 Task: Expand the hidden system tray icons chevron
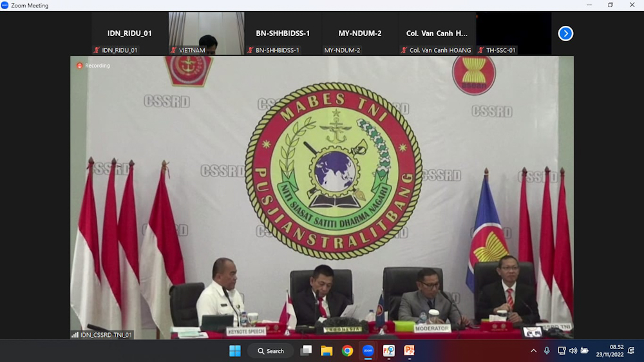tap(533, 351)
